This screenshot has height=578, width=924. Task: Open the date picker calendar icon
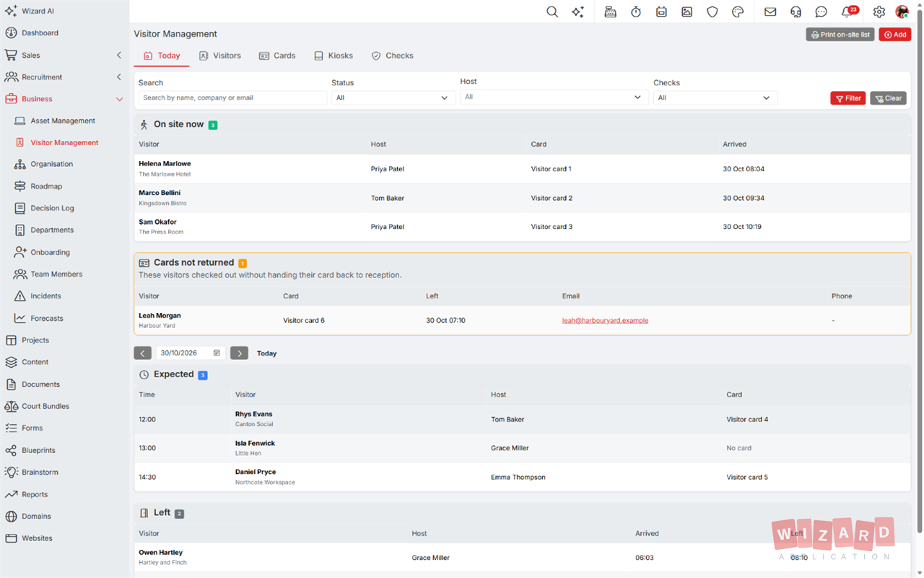217,353
